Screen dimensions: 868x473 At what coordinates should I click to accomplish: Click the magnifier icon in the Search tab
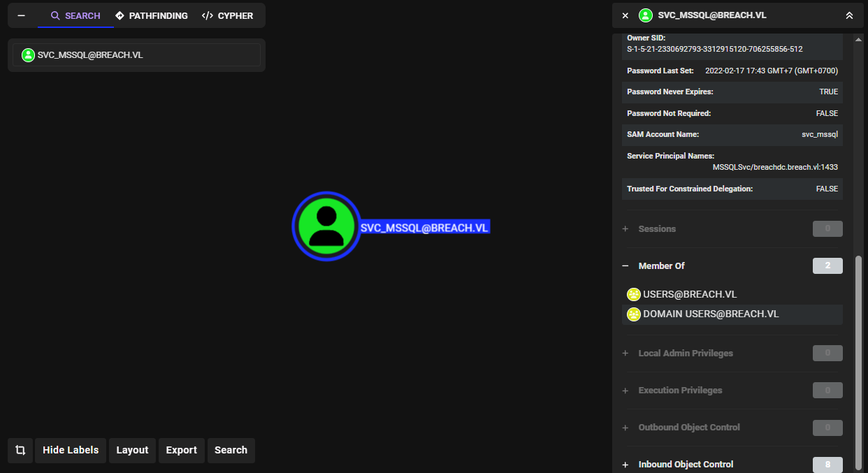click(x=56, y=15)
